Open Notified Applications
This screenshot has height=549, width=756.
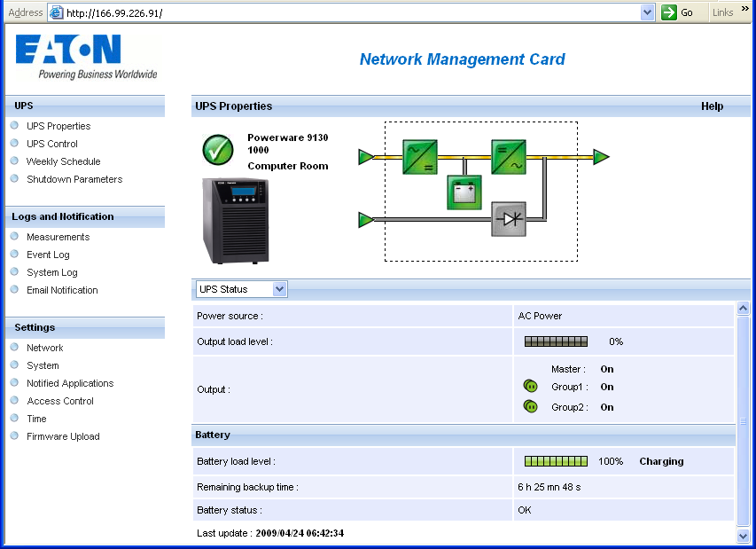70,383
